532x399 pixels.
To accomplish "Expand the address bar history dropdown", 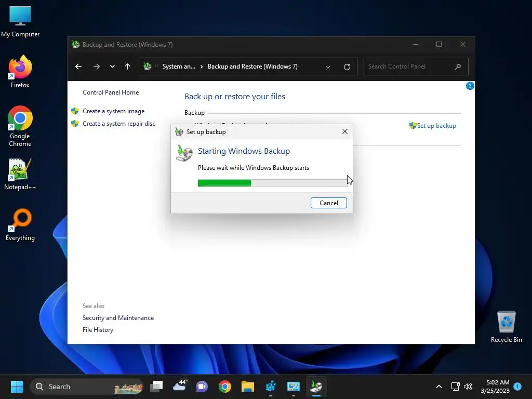I will click(x=328, y=67).
